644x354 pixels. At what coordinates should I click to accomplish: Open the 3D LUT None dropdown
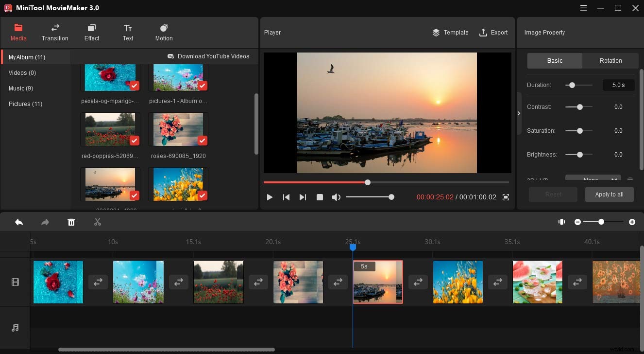pyautogui.click(x=593, y=179)
